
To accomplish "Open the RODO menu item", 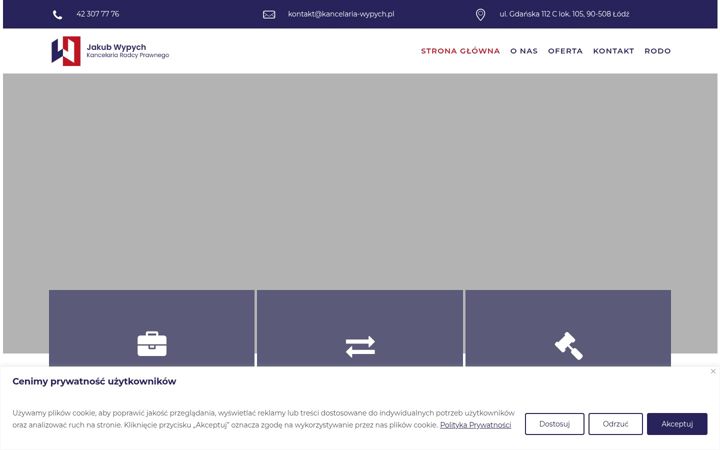I will coord(658,51).
